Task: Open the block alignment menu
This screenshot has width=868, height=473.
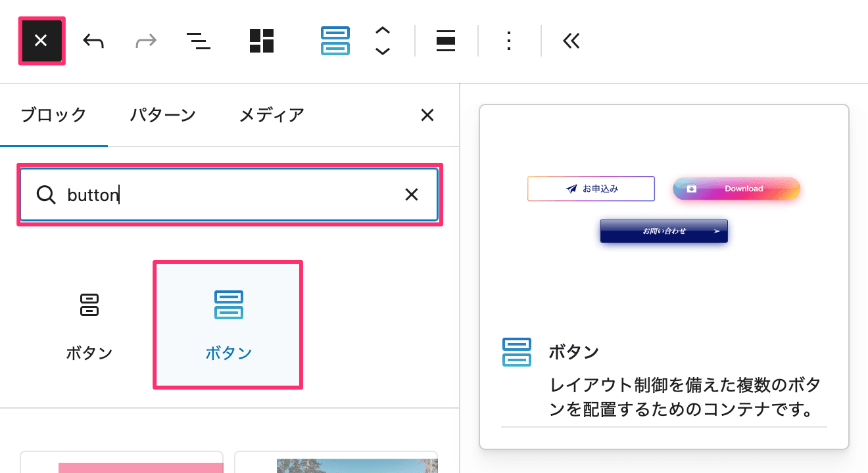Action: pyautogui.click(x=446, y=41)
